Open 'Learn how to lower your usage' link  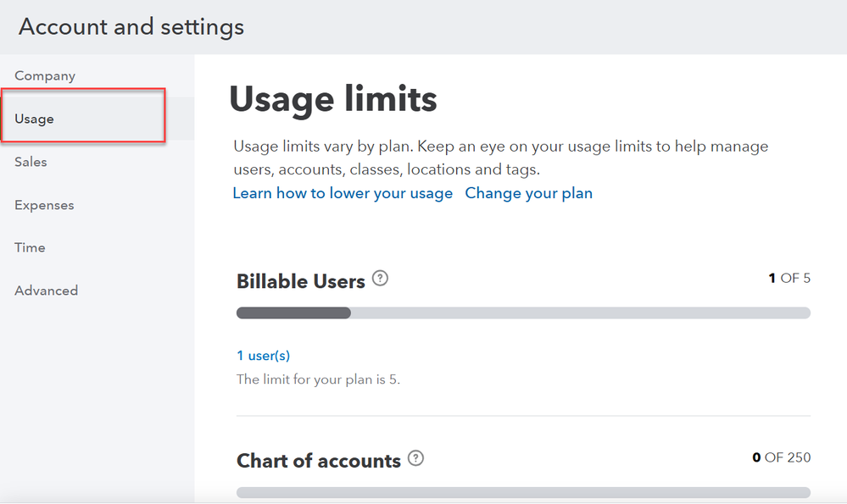click(343, 193)
